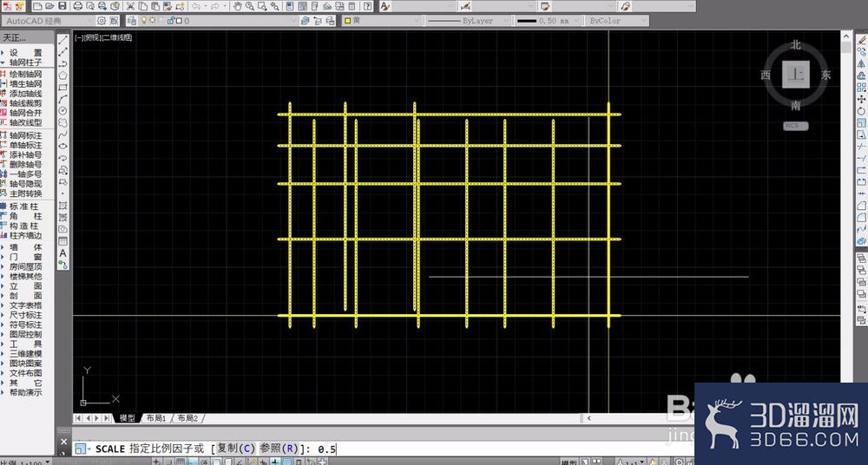The width and height of the screenshot is (868, 465).
Task: Switch to the 布局1 layout tab
Action: 156,418
